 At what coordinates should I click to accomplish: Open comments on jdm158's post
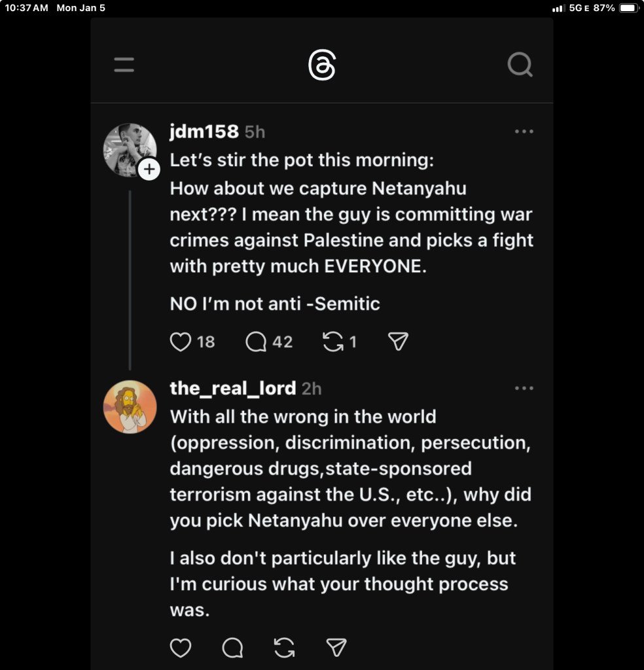pos(257,342)
